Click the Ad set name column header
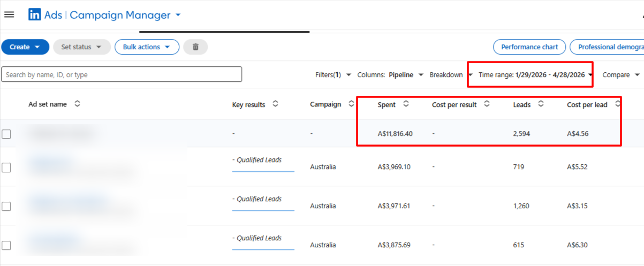Image resolution: width=644 pixels, height=266 pixels. [x=48, y=104]
